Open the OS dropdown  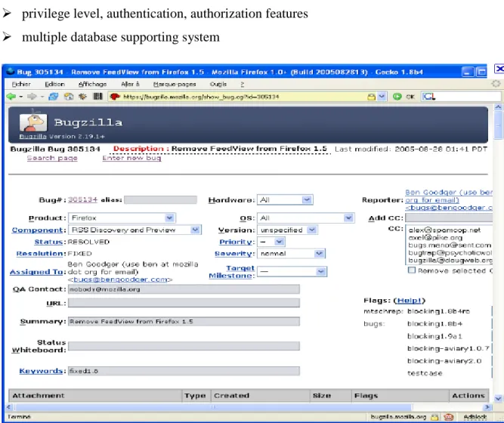click(348, 218)
